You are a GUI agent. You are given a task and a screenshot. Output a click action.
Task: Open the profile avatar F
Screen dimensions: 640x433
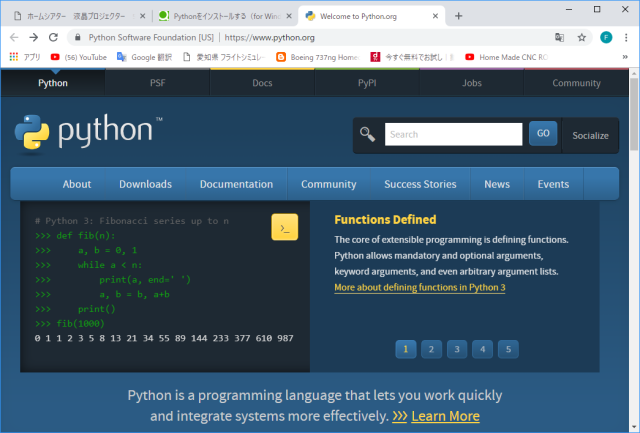[x=606, y=38]
